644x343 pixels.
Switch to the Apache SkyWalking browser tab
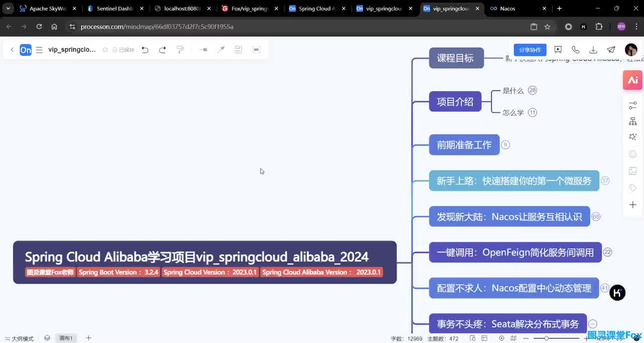48,9
